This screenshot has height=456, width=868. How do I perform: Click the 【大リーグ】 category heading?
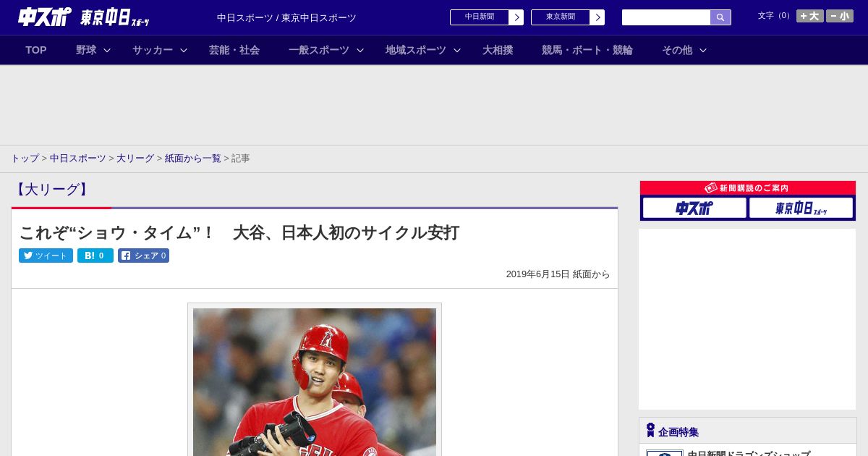tap(51, 190)
